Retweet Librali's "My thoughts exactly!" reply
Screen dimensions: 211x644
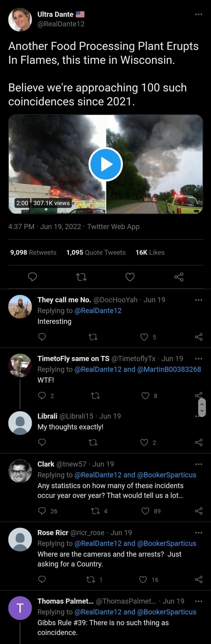[93, 442]
